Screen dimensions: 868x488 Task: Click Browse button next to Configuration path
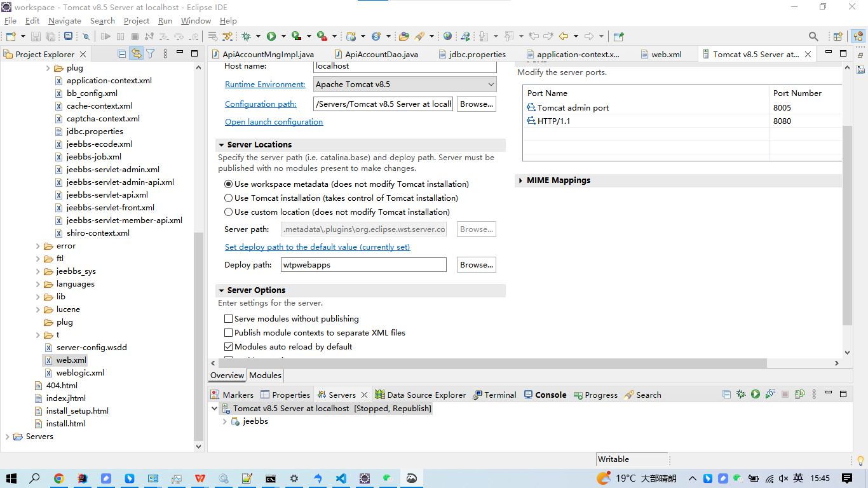[477, 104]
